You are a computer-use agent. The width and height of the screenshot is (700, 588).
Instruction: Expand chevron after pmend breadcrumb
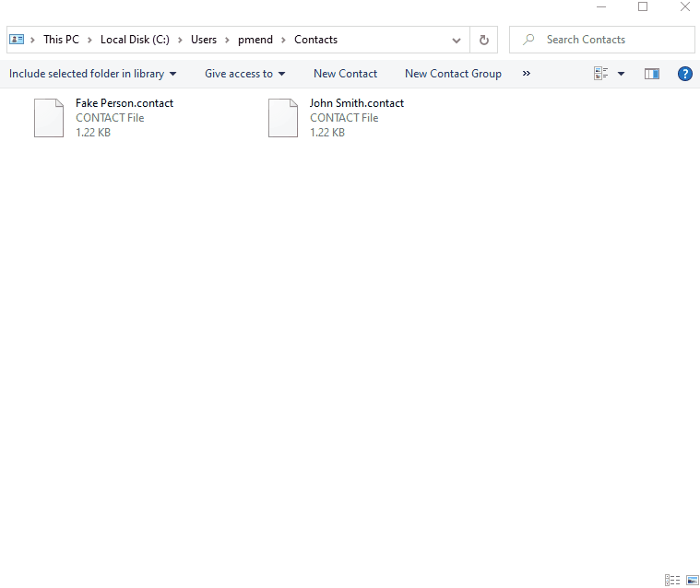coord(283,40)
